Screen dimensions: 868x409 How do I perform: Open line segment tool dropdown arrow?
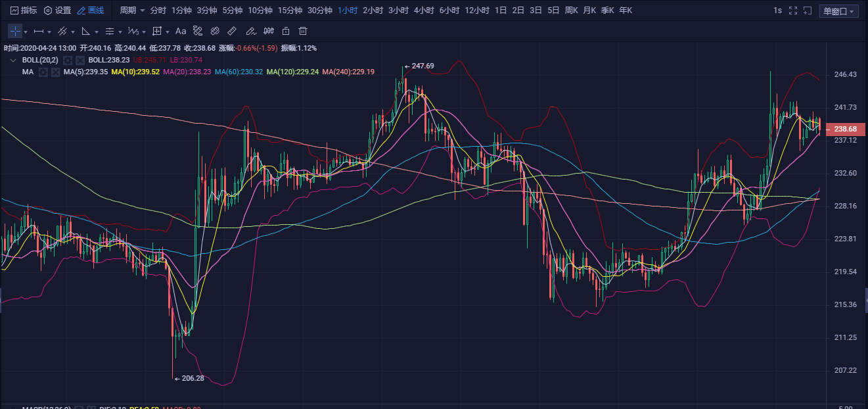click(x=49, y=32)
